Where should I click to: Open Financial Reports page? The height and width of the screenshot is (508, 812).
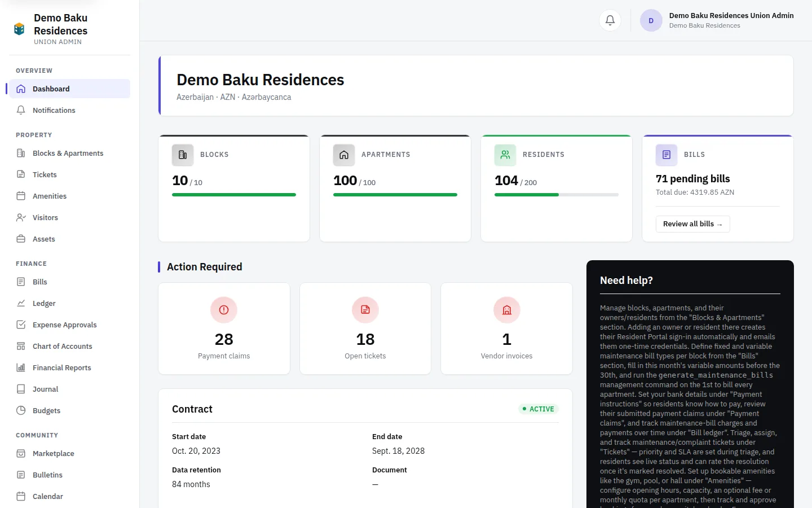coord(69,367)
